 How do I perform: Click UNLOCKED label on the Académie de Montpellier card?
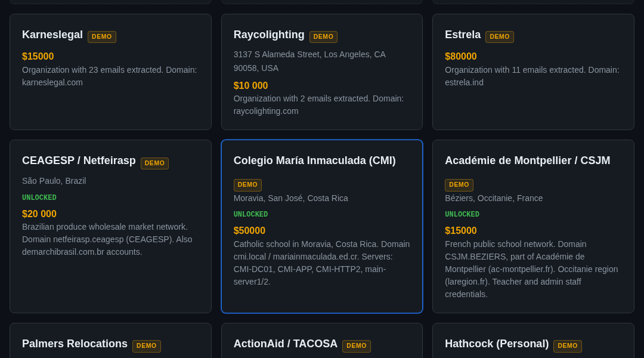[462, 214]
